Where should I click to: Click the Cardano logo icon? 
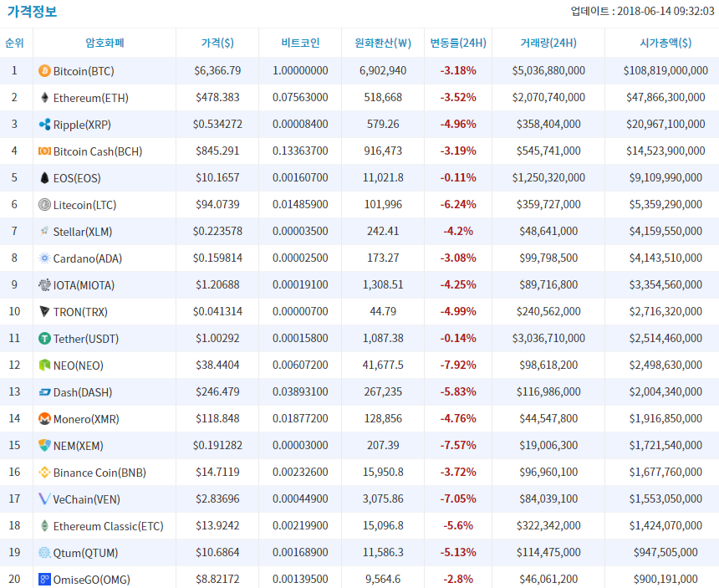click(44, 258)
